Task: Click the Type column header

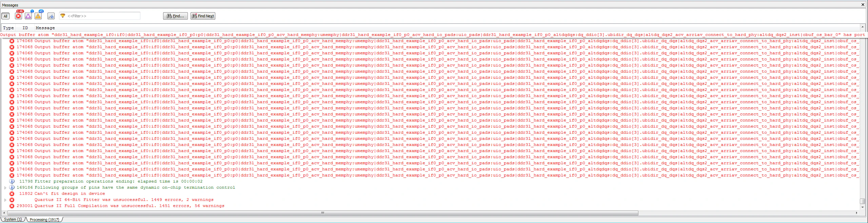Action: click(8, 28)
